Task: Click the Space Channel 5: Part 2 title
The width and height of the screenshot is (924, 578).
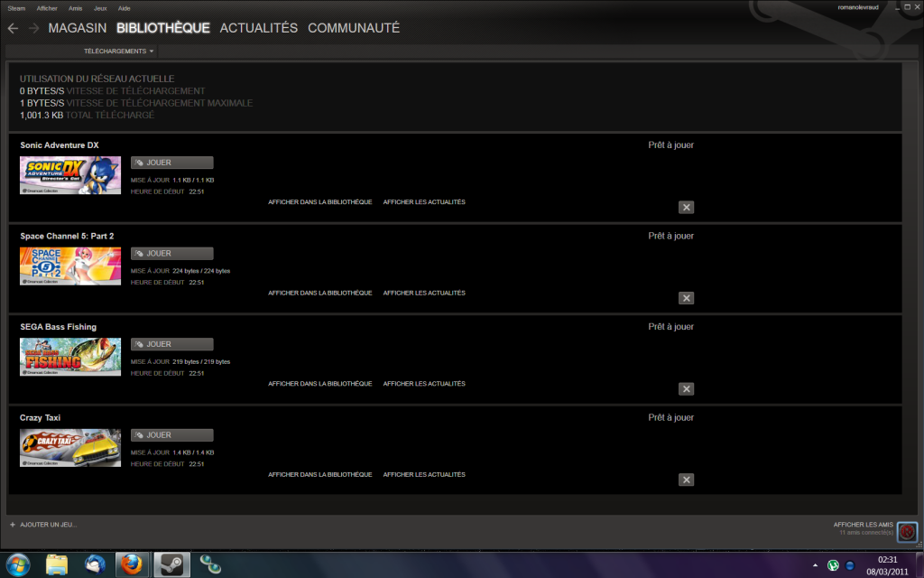Action: click(67, 236)
